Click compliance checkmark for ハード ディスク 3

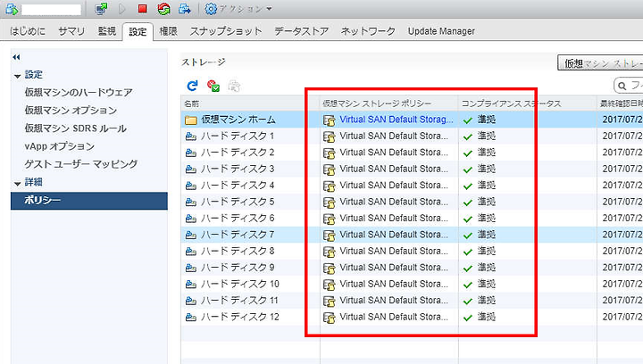(x=468, y=170)
